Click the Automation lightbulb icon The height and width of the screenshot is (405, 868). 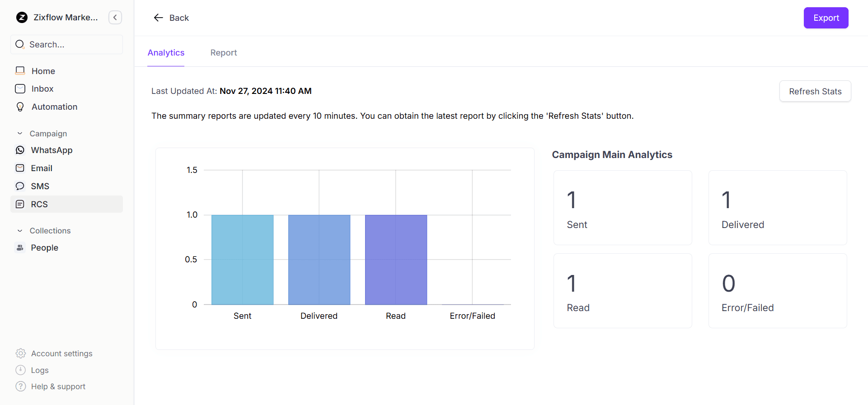point(20,107)
